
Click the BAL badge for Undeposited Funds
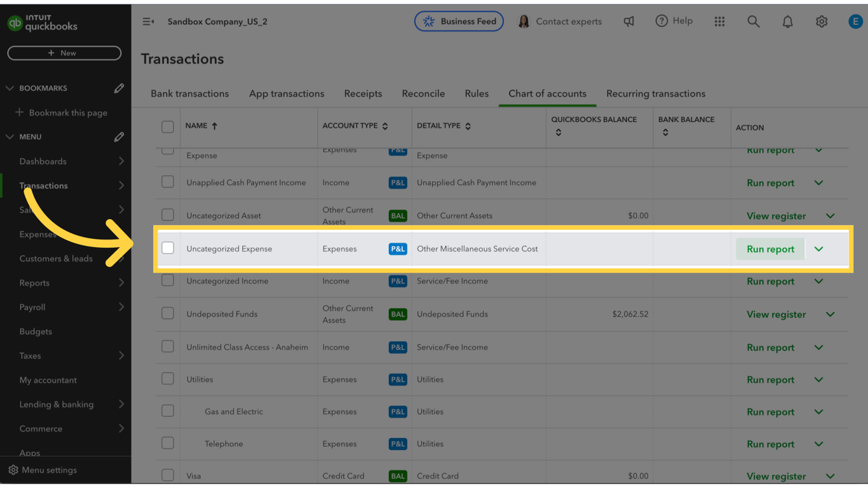(398, 314)
